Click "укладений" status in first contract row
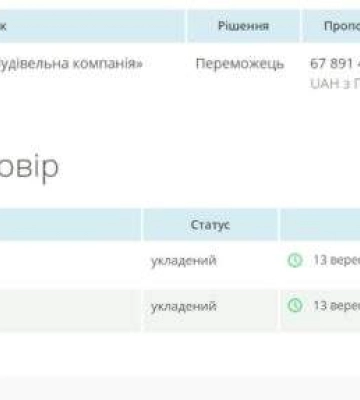This screenshot has width=360, height=400. pos(184,261)
